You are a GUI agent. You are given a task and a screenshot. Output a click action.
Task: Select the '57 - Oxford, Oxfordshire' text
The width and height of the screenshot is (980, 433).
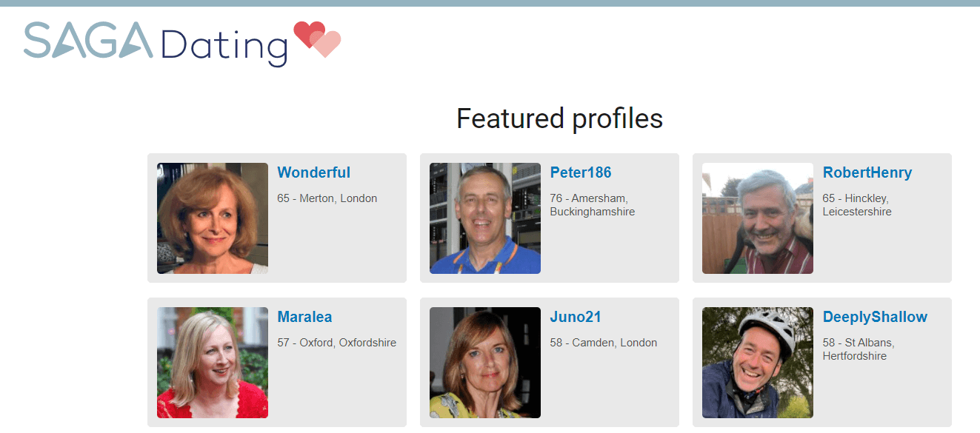click(337, 343)
